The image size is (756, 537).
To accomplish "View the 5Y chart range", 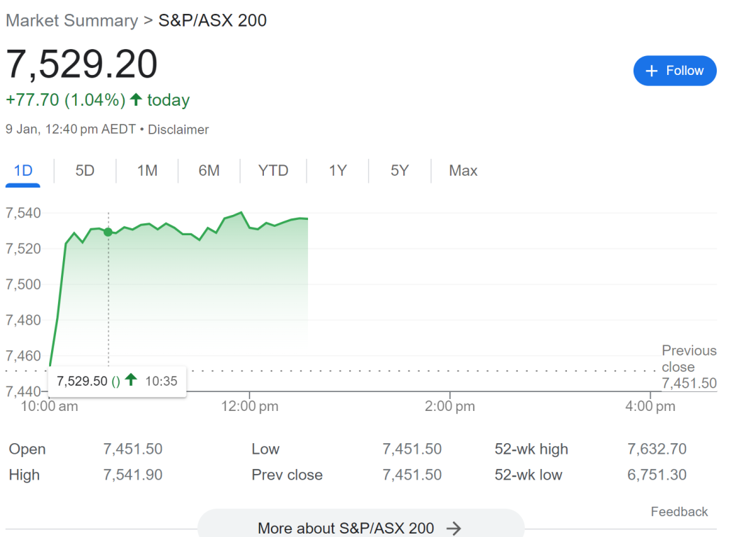I will [399, 171].
